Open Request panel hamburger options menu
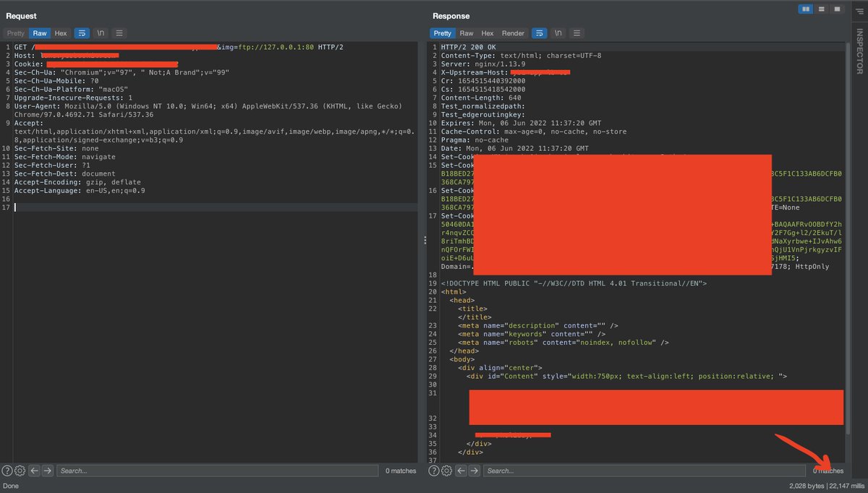This screenshot has height=493, width=868. [x=119, y=33]
